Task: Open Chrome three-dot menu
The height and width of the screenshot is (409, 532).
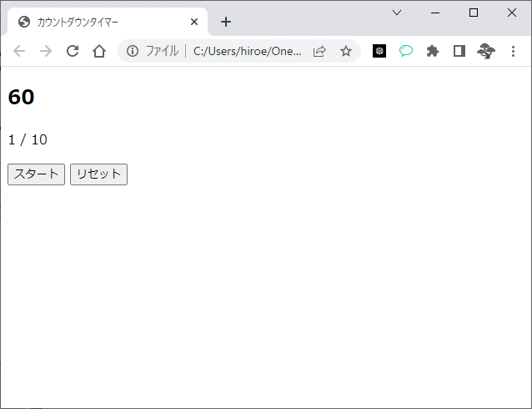Action: 513,51
